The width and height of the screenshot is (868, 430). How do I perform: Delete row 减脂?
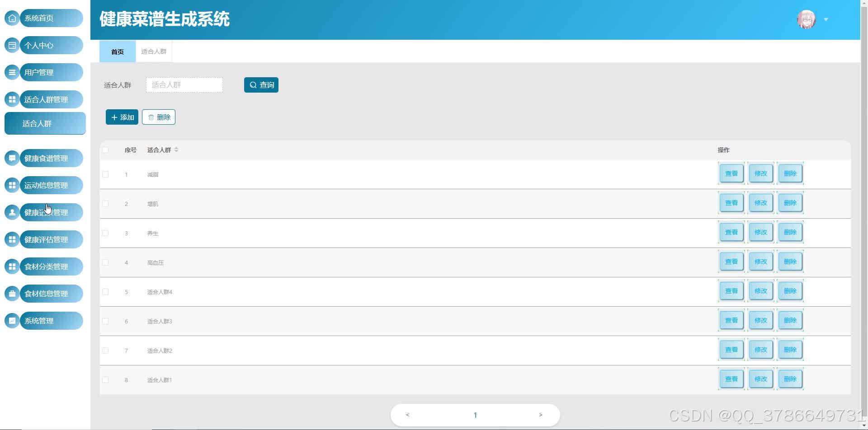pyautogui.click(x=790, y=173)
